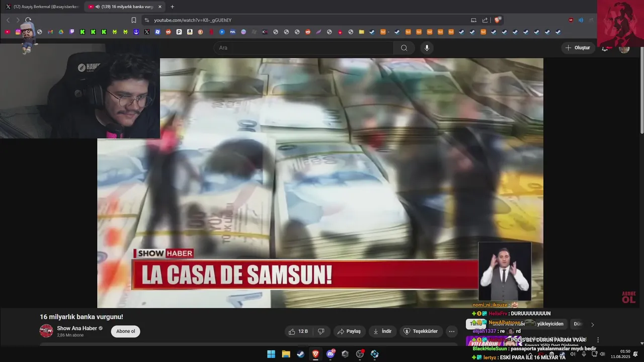Go back to the previous page

[8, 20]
